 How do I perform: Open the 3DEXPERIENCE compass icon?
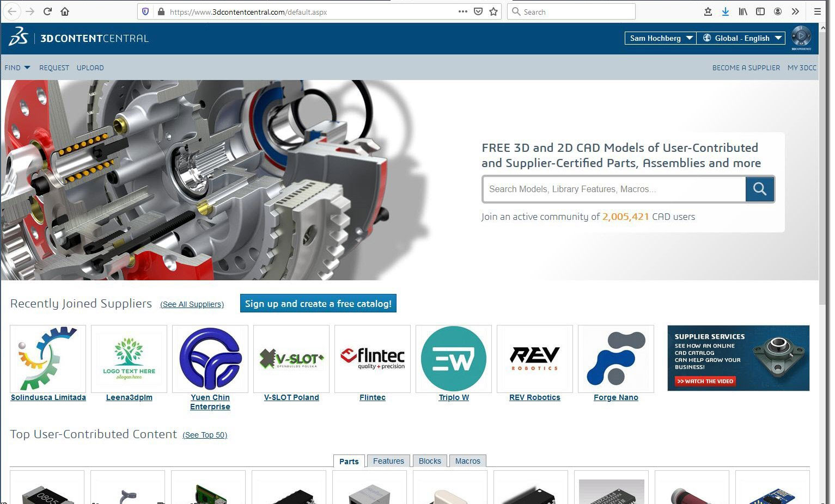(801, 36)
